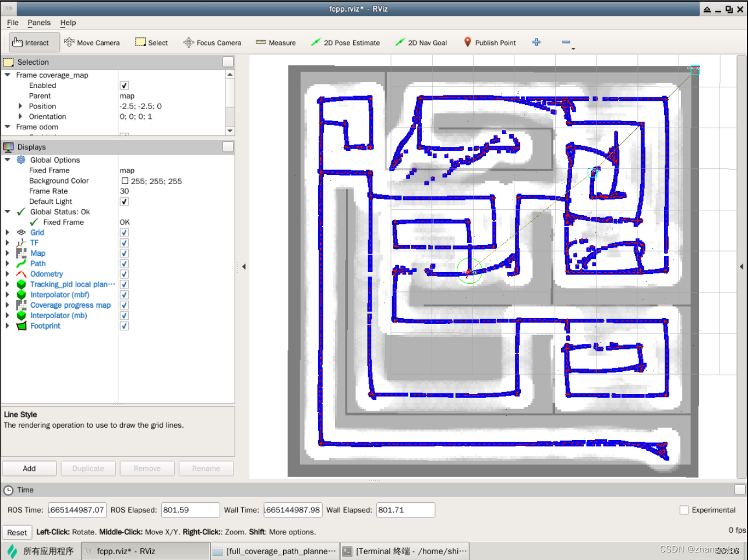Collapse the Global Options node

tap(8, 160)
